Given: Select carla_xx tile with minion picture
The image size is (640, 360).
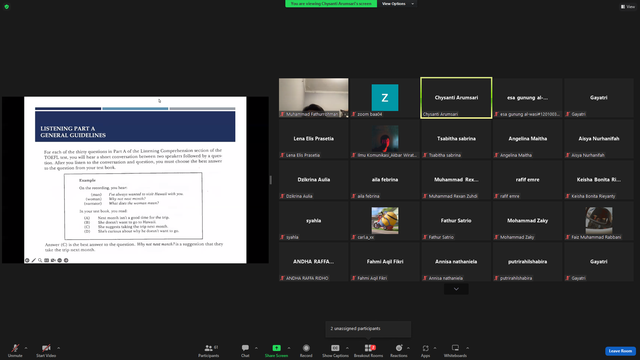Looking at the screenshot, I should coord(385,221).
